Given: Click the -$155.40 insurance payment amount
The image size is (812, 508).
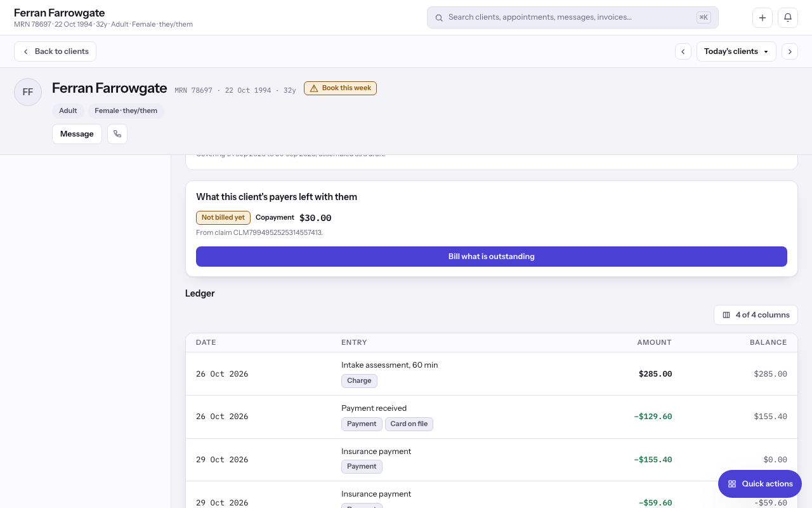Looking at the screenshot, I should [x=653, y=460].
